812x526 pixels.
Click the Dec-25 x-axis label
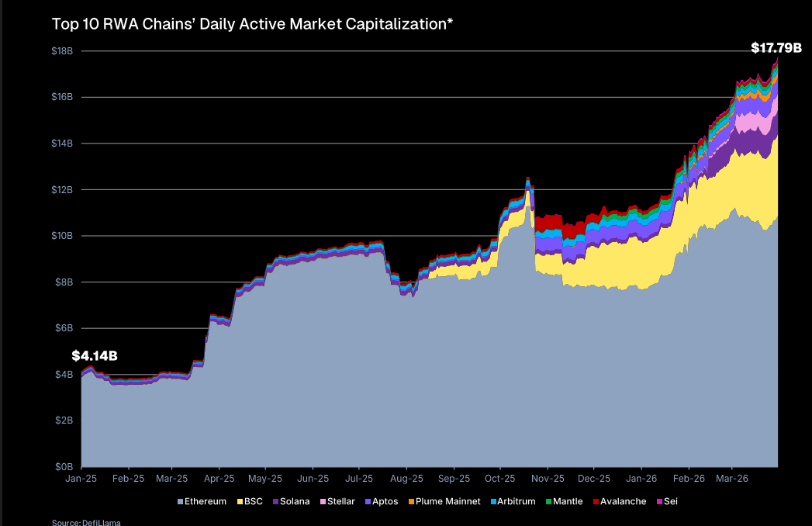tap(594, 479)
